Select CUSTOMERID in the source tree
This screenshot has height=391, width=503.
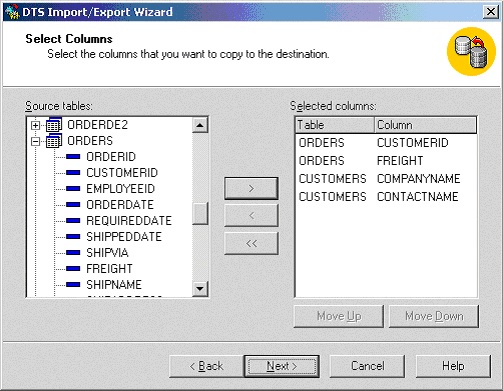122,173
